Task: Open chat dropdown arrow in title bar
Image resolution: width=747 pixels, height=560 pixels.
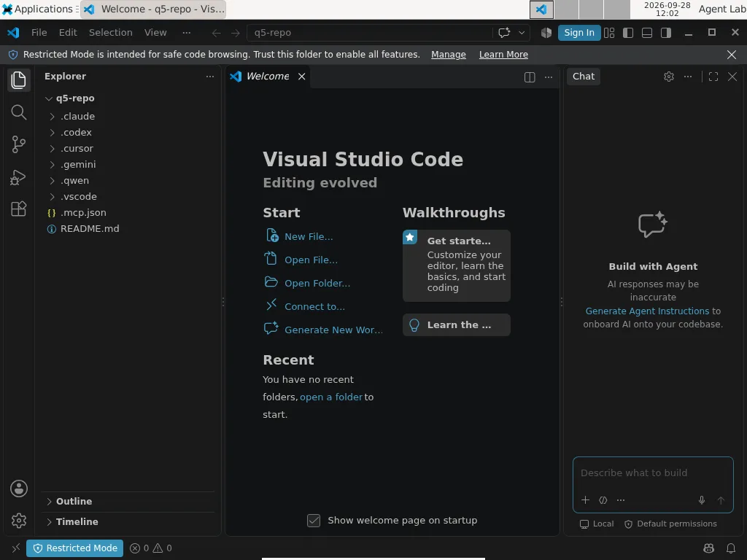Action: [522, 33]
